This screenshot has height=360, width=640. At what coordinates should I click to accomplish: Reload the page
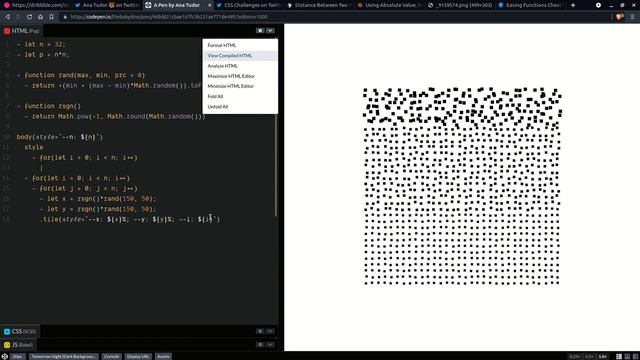tap(29, 17)
